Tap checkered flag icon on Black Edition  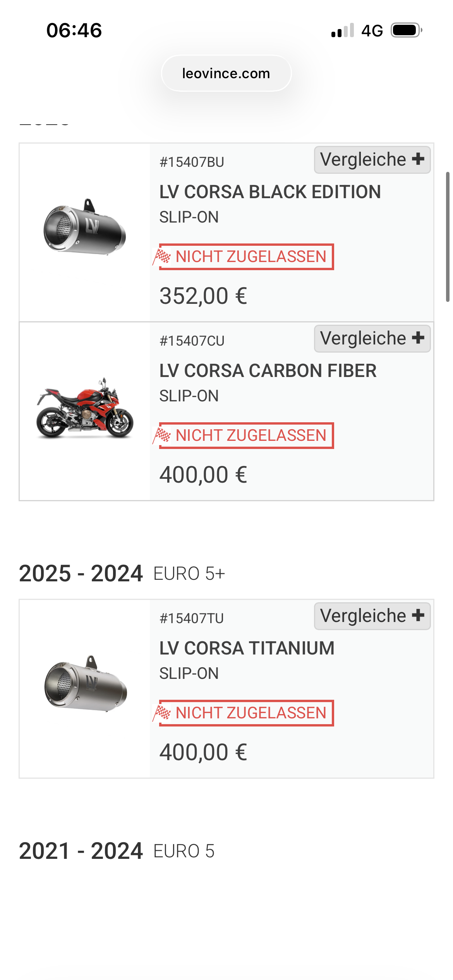pyautogui.click(x=163, y=257)
